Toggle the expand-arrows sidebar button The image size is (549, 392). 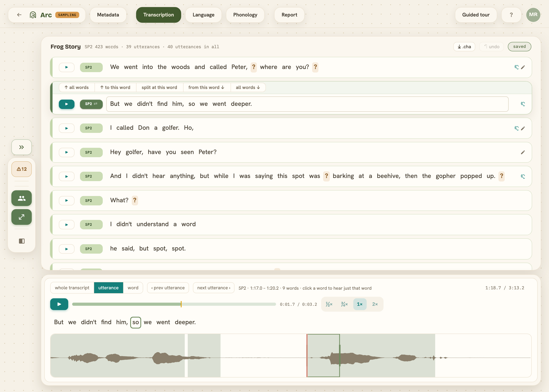point(22,217)
